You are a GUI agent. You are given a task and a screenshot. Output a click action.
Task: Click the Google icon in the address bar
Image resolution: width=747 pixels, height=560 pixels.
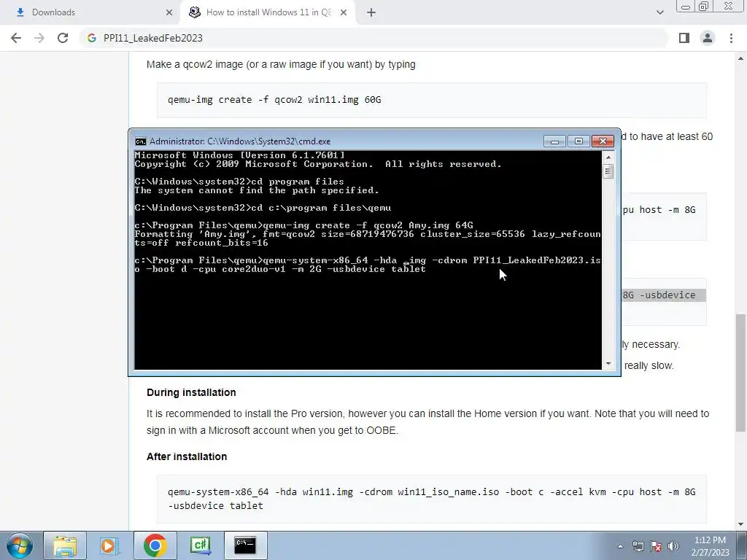(x=92, y=38)
